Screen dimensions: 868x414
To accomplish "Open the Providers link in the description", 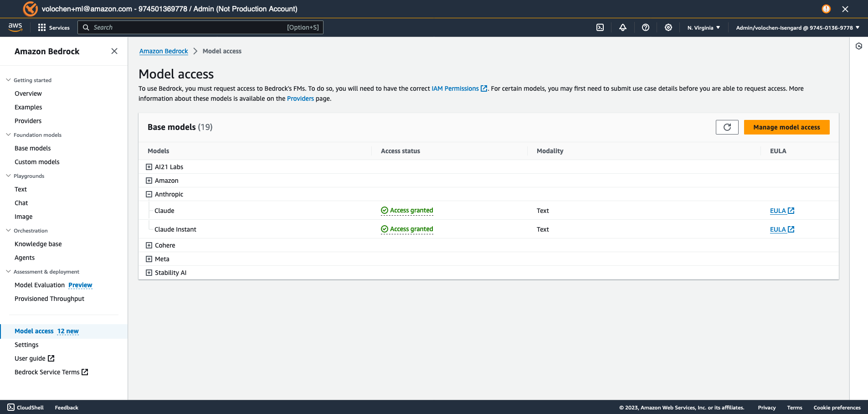I will click(300, 98).
